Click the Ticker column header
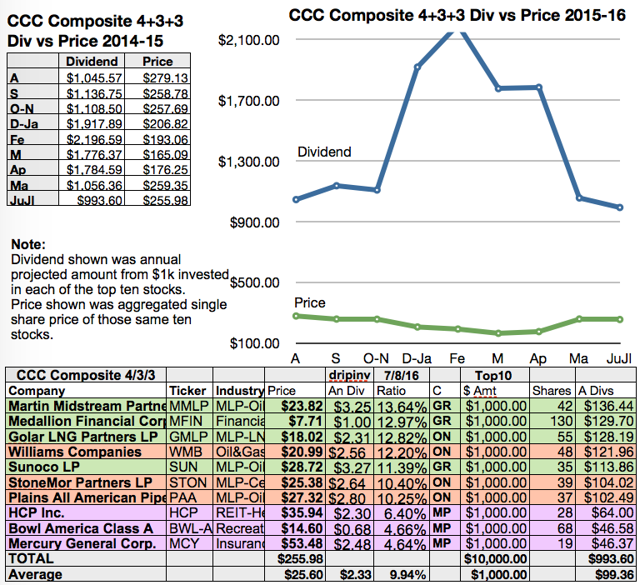This screenshot has height=585, width=640. point(189,391)
